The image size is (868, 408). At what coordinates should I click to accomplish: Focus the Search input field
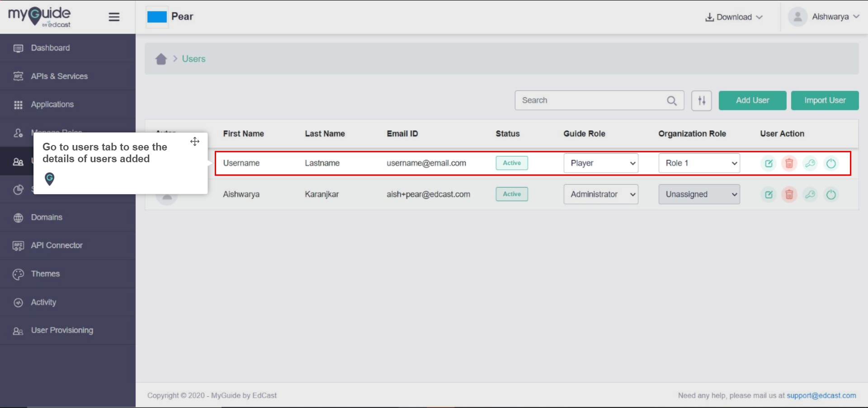point(599,100)
